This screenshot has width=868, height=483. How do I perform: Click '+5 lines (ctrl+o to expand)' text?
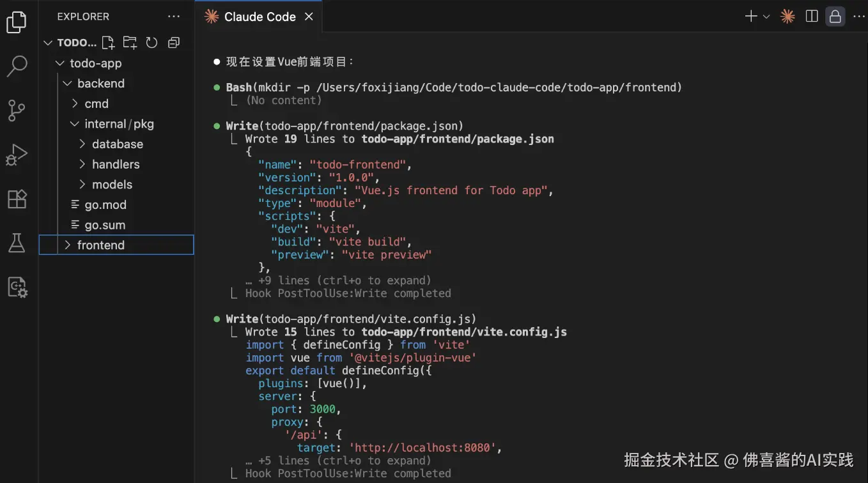coord(338,461)
